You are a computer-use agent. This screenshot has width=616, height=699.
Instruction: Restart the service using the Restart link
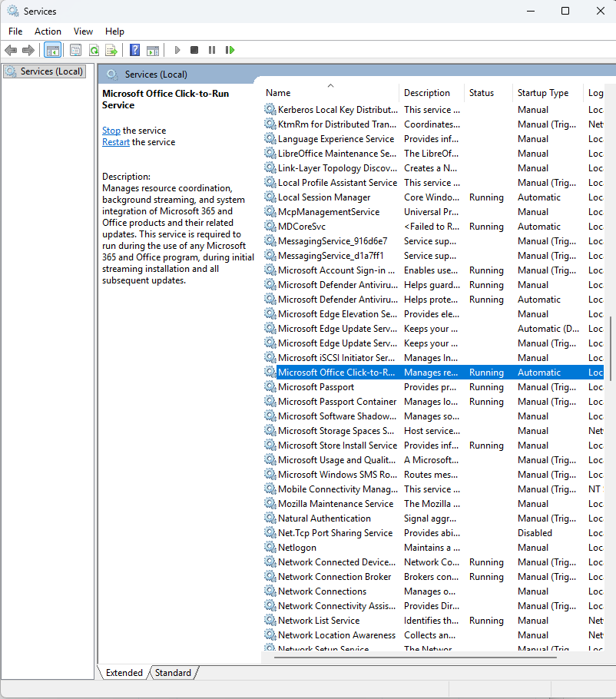coord(115,141)
